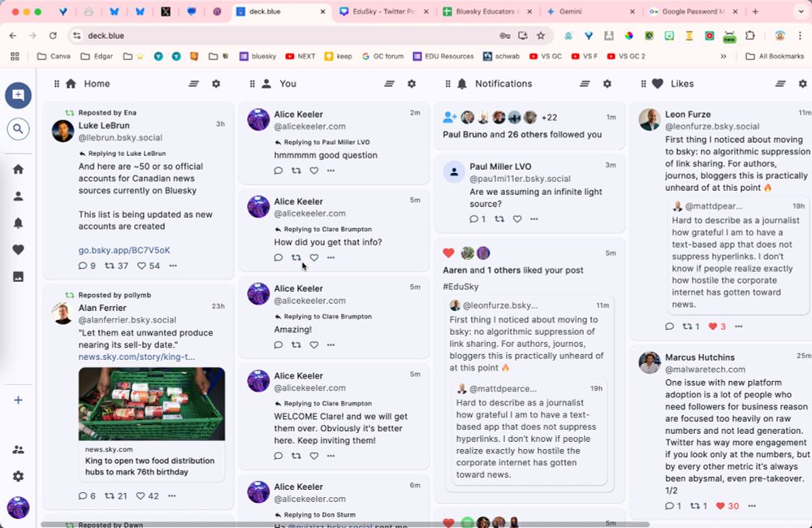
Task: Like Alan Ferrier's post with 42 likes
Action: pyautogui.click(x=140, y=496)
